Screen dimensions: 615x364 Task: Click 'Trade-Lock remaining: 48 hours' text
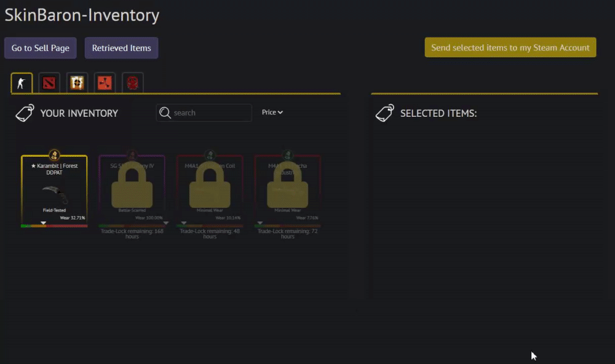click(x=210, y=234)
